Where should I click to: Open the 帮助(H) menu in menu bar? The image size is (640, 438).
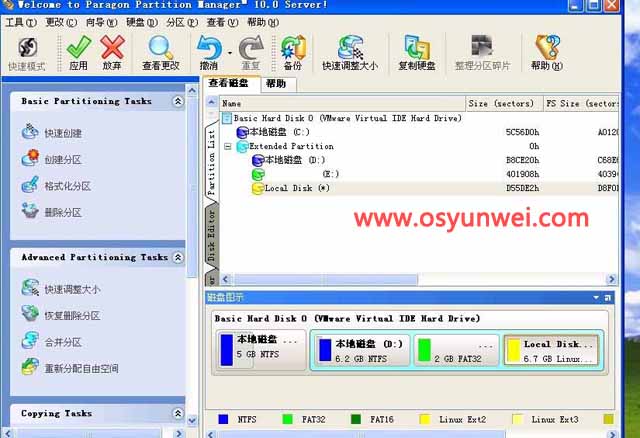click(263, 22)
